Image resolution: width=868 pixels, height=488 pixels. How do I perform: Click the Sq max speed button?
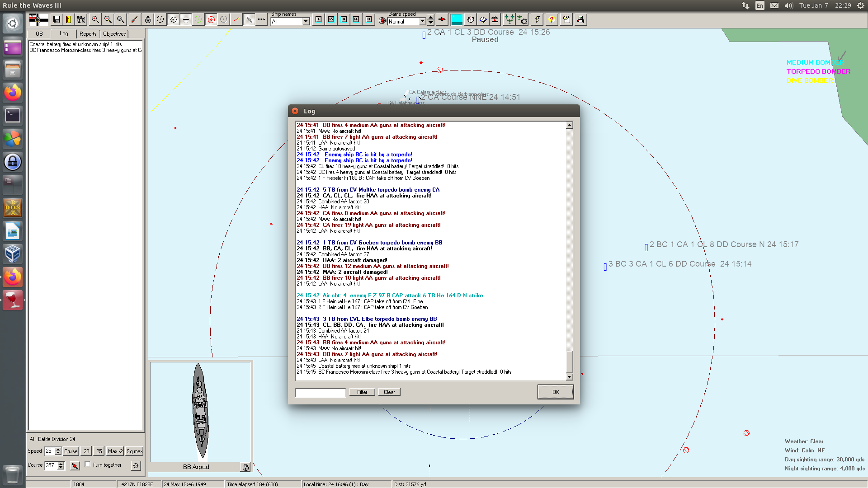[134, 451]
